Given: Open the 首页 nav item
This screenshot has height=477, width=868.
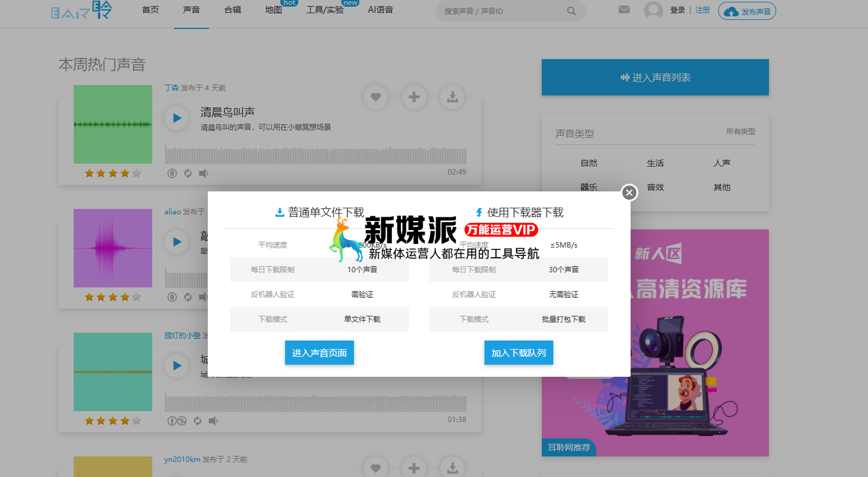Looking at the screenshot, I should click(x=150, y=10).
